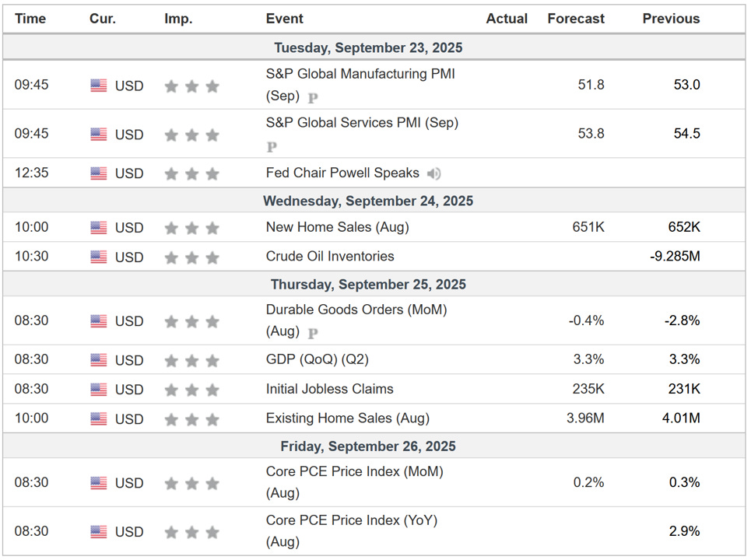Click the importance stars in the GDP (QoQ) row
Screen dimensions: 751x560
[191, 360]
